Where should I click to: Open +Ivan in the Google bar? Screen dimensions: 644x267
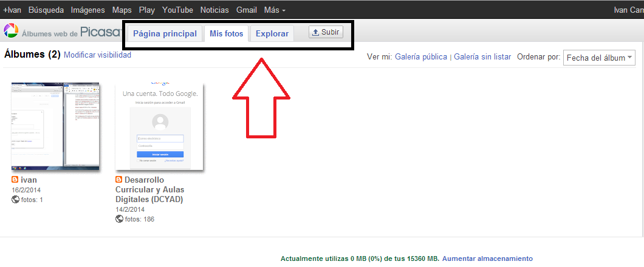12,10
